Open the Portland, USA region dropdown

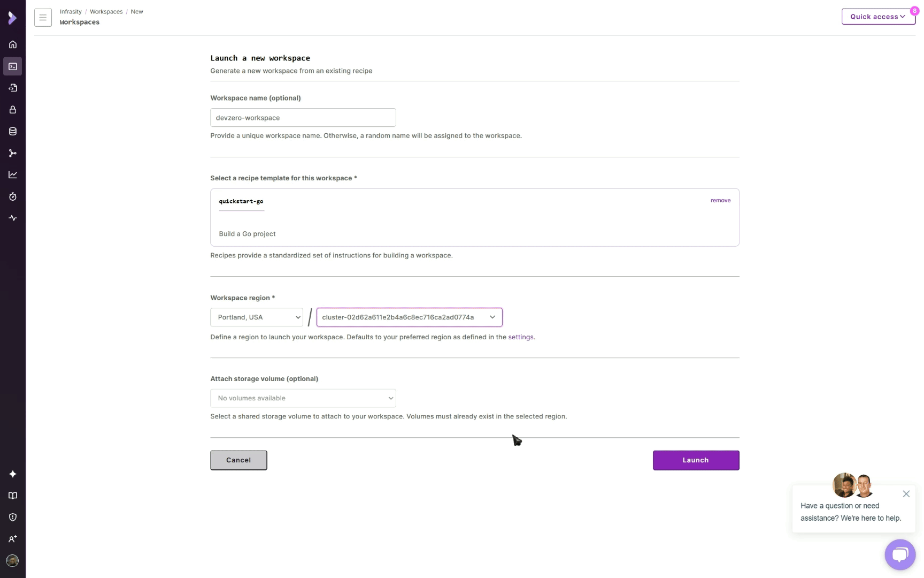(x=257, y=317)
